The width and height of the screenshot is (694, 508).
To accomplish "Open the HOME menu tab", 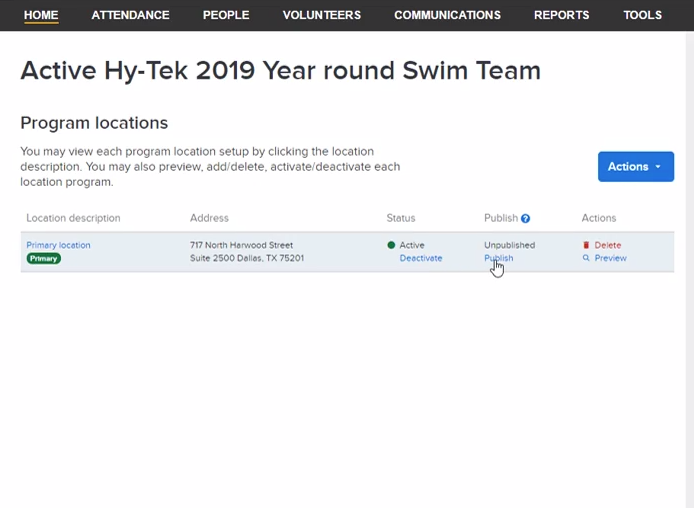I will tap(41, 15).
